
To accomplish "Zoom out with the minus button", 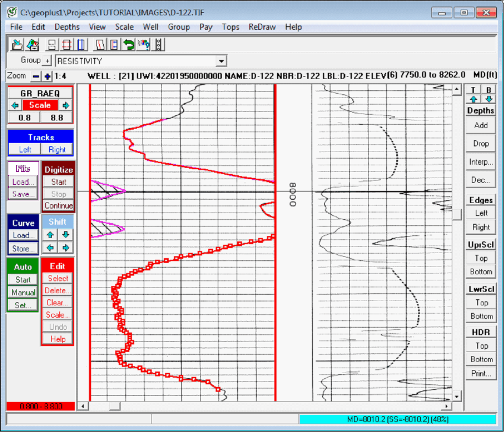I will click(x=36, y=76).
